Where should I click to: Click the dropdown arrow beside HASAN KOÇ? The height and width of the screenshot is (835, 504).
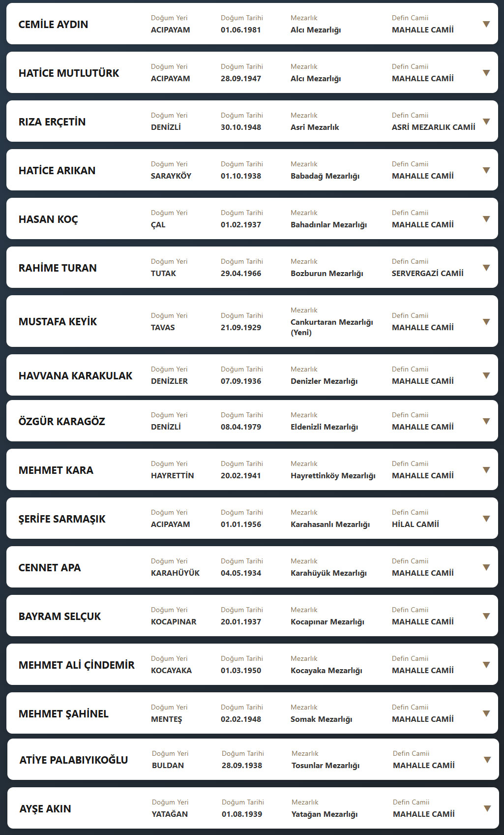(x=486, y=219)
